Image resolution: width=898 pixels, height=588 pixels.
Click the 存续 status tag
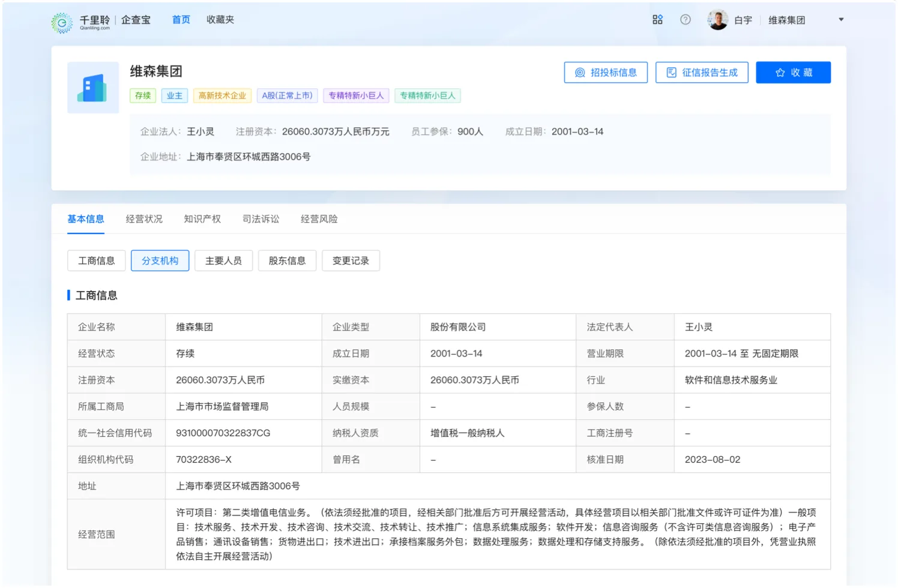143,95
